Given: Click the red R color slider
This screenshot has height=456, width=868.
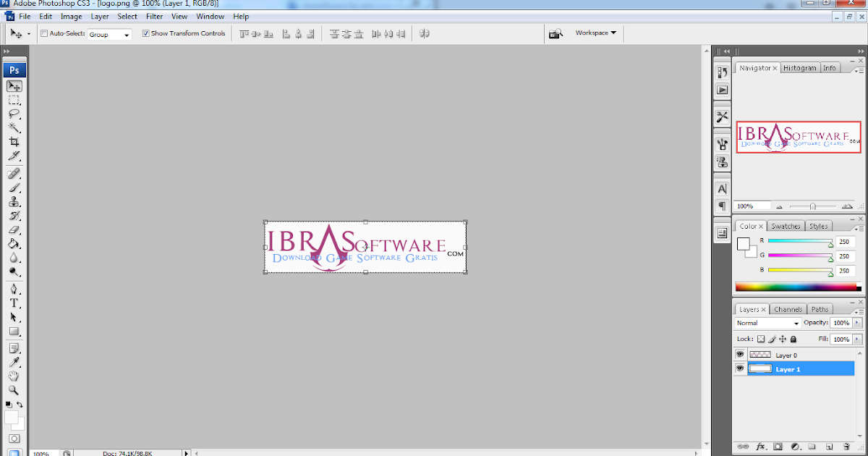Looking at the screenshot, I should (x=799, y=242).
